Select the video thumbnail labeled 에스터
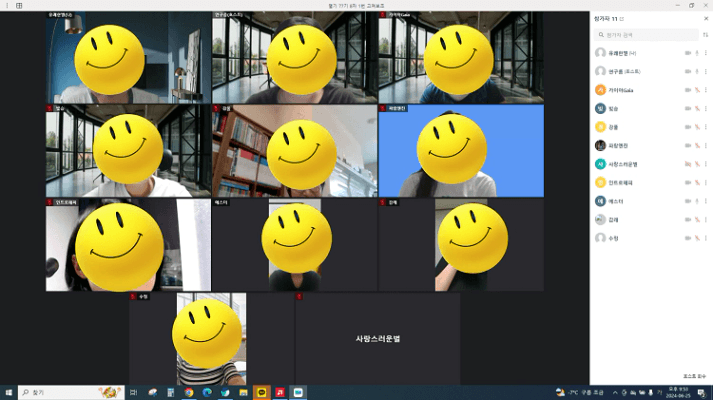This screenshot has width=713, height=400. 294,245
